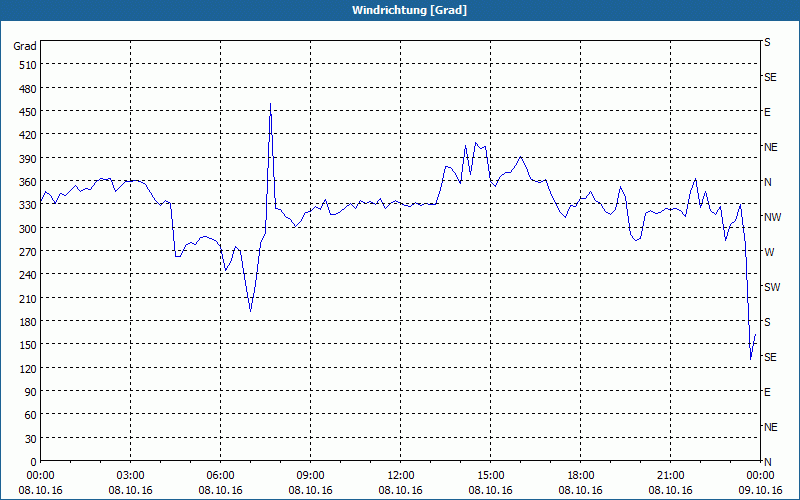This screenshot has width=800, height=500.
Task: Select the S compass label level with 180
Action: pyautogui.click(x=767, y=322)
